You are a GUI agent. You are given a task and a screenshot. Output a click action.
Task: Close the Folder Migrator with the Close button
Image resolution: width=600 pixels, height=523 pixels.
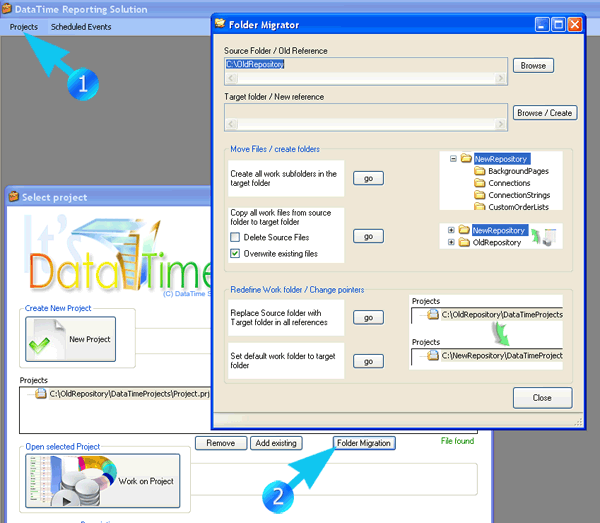[542, 398]
